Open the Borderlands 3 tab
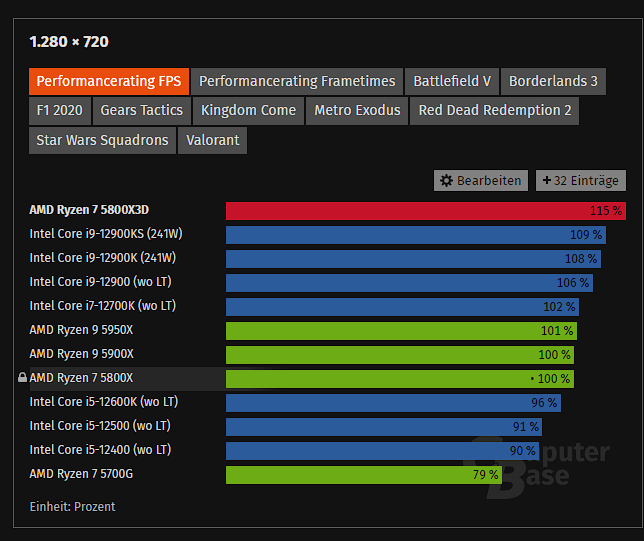 click(x=553, y=81)
